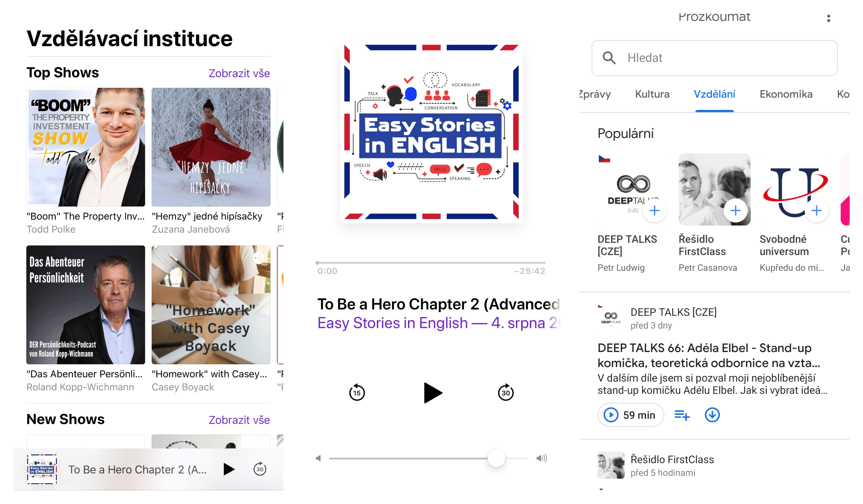The width and height of the screenshot is (863, 504).
Task: Subscribe to Řešidlo FirstClass with plus
Action: 735,210
